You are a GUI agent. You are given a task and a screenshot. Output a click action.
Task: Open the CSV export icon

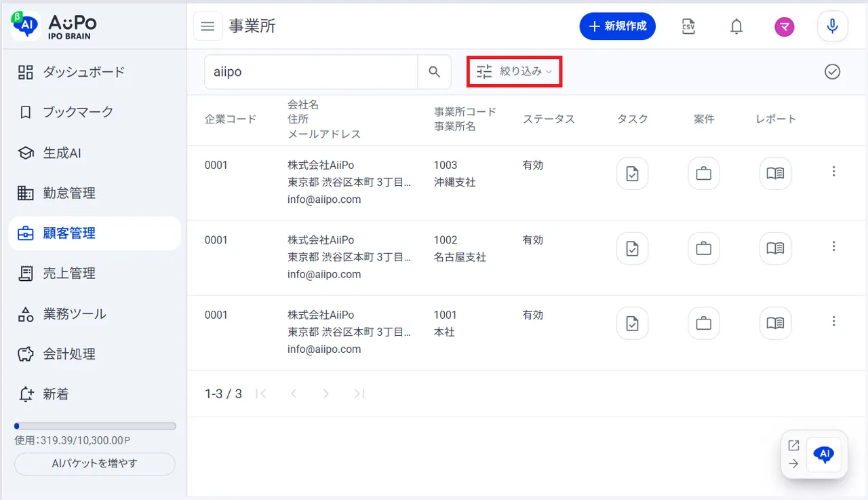coord(688,26)
